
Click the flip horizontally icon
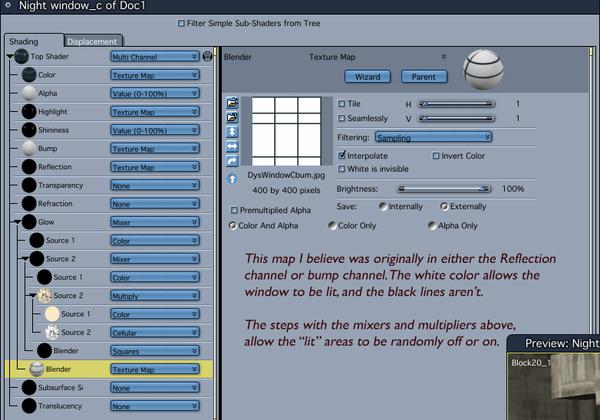click(232, 146)
